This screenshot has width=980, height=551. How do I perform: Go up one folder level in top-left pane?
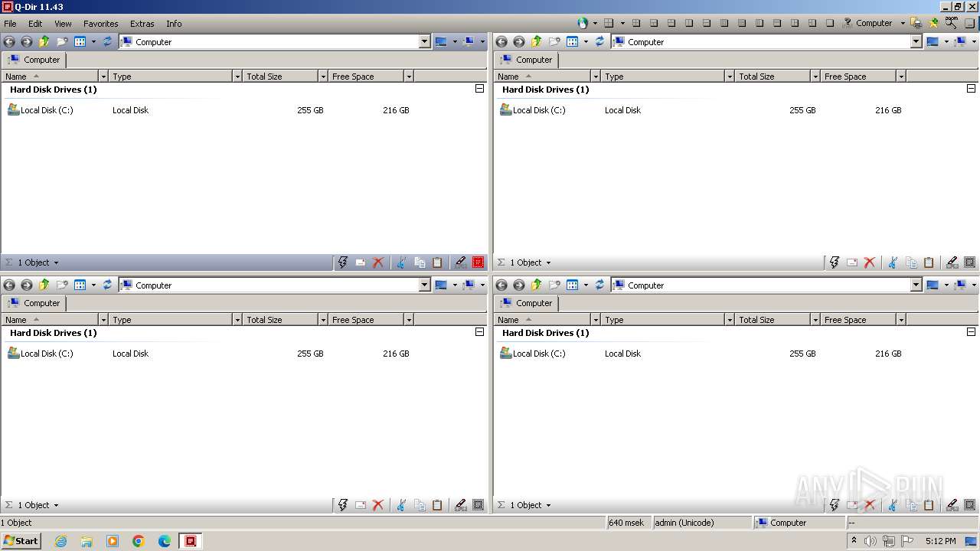pyautogui.click(x=44, y=42)
